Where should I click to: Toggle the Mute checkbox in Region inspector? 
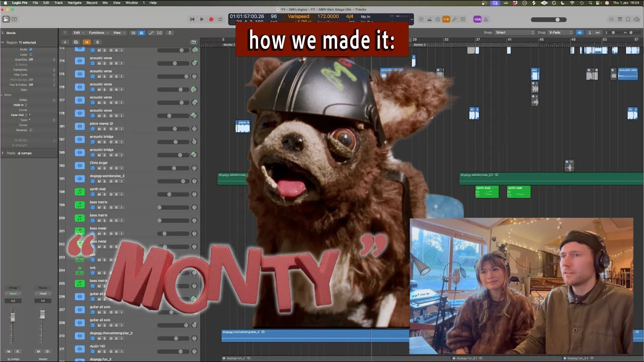click(31, 49)
